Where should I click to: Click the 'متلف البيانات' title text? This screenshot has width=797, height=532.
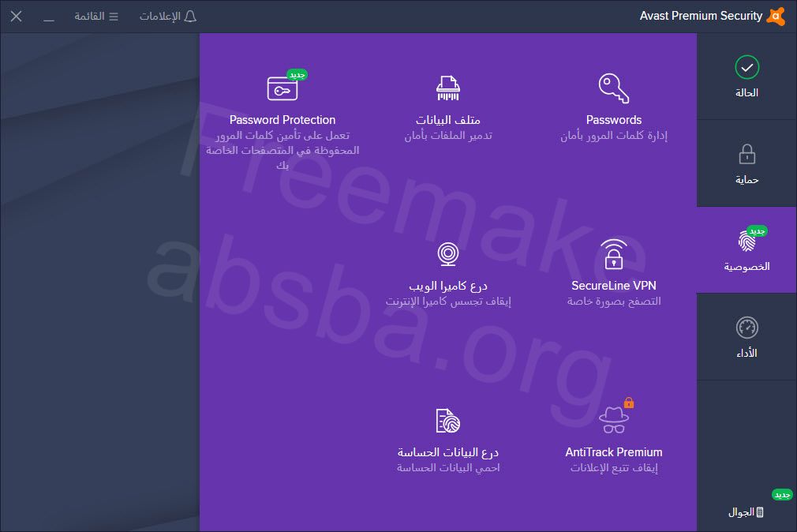pos(447,120)
